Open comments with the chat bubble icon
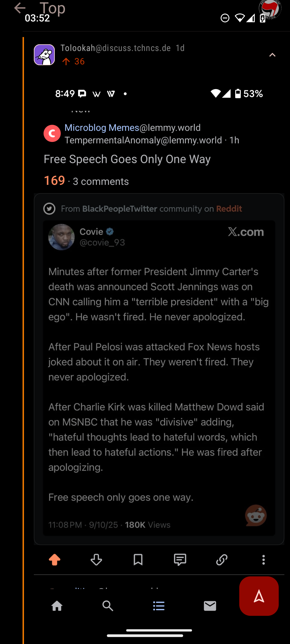This screenshot has width=290, height=644. tap(180, 560)
